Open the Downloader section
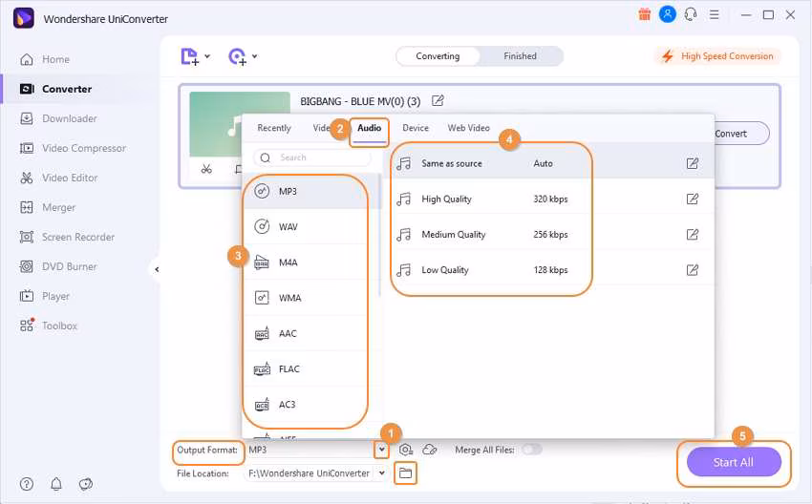812x504 pixels. click(58, 118)
